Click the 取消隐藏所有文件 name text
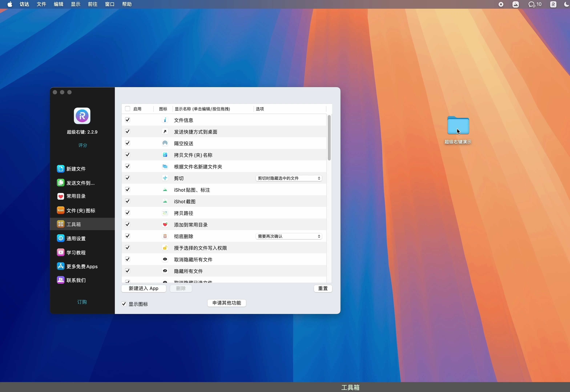570x392 pixels. click(x=193, y=260)
